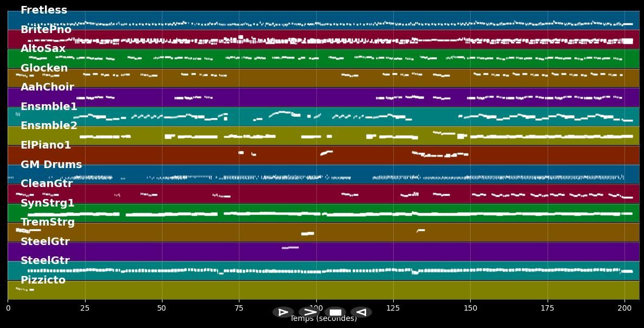
Task: Select the Fretless track label
Action: [x=44, y=10]
